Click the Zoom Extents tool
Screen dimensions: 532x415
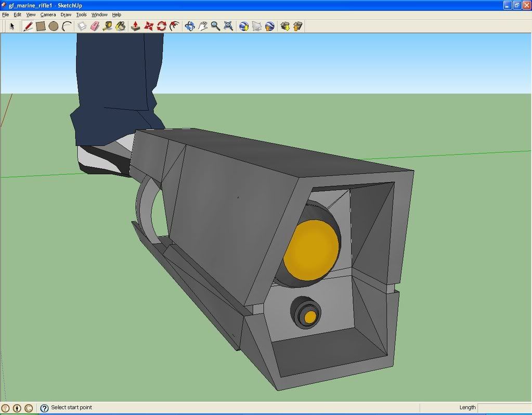click(x=228, y=26)
